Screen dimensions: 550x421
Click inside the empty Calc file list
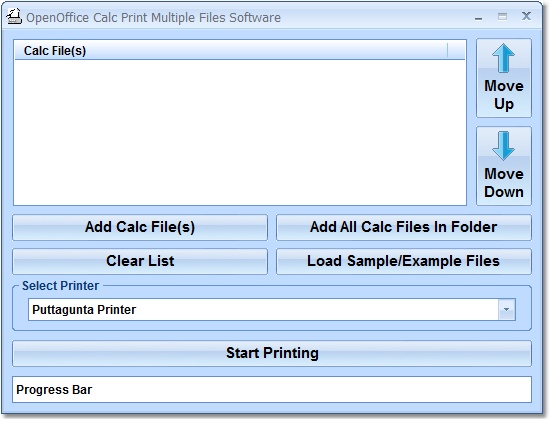click(x=240, y=132)
